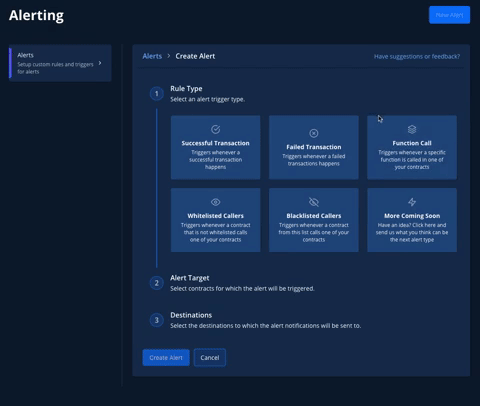Click the crossed-eye icon on Blacklisted Callers

(314, 202)
